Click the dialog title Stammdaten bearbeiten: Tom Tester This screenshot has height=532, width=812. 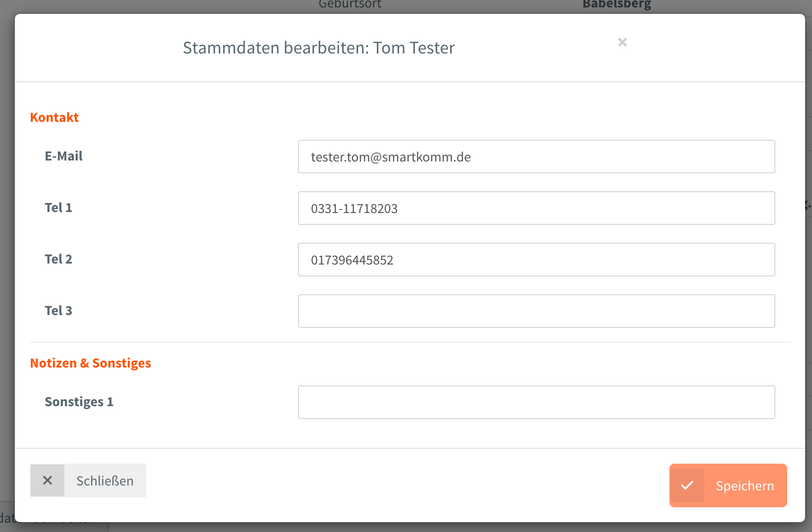point(319,48)
